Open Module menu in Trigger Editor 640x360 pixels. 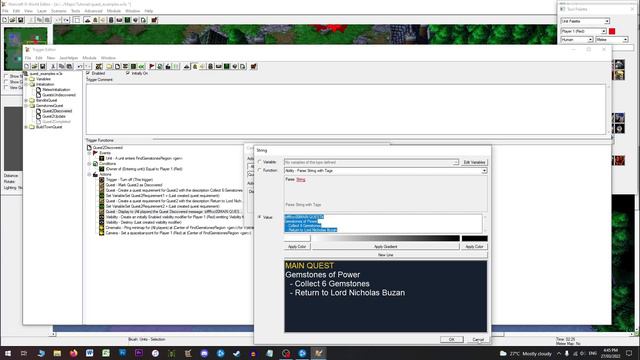[x=89, y=58]
